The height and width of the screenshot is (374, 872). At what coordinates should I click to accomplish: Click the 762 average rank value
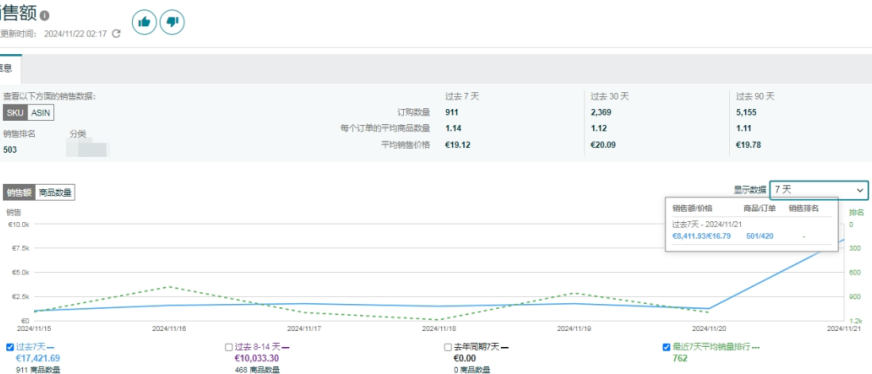click(x=680, y=358)
